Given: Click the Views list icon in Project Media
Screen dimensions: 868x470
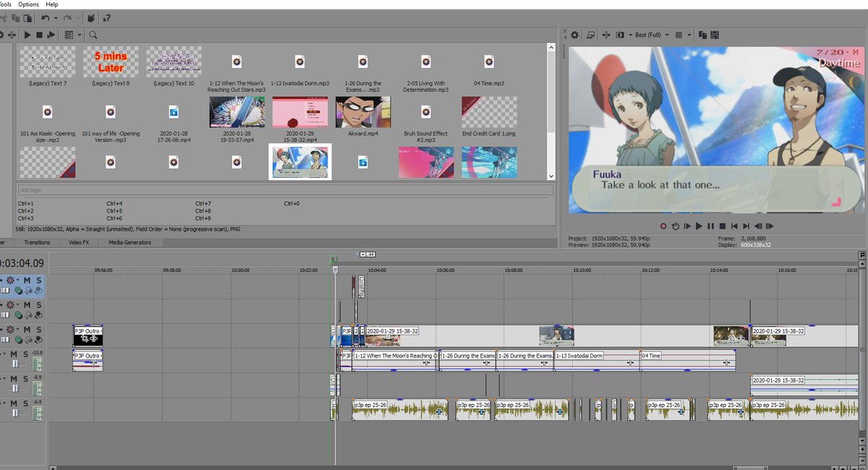Looking at the screenshot, I should tap(69, 35).
